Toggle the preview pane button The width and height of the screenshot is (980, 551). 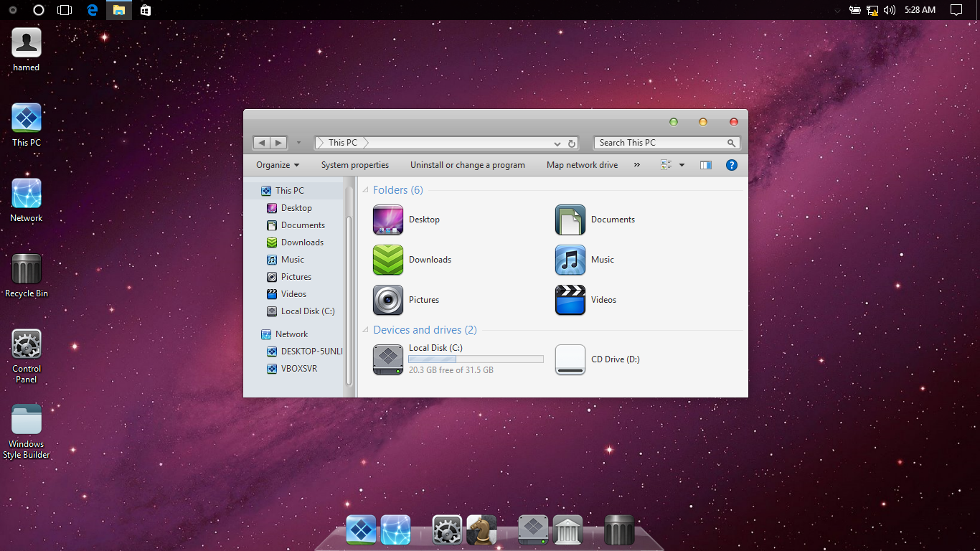(x=706, y=165)
